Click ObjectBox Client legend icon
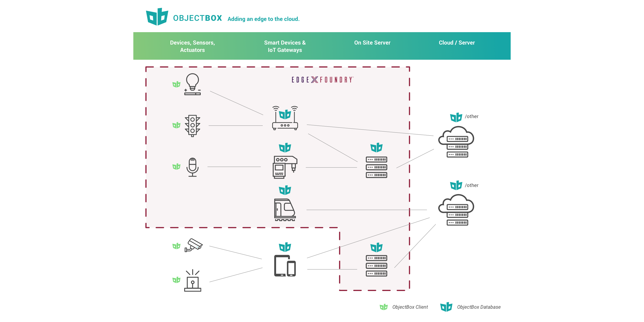Screen dimensions: 644x322 coord(384,307)
